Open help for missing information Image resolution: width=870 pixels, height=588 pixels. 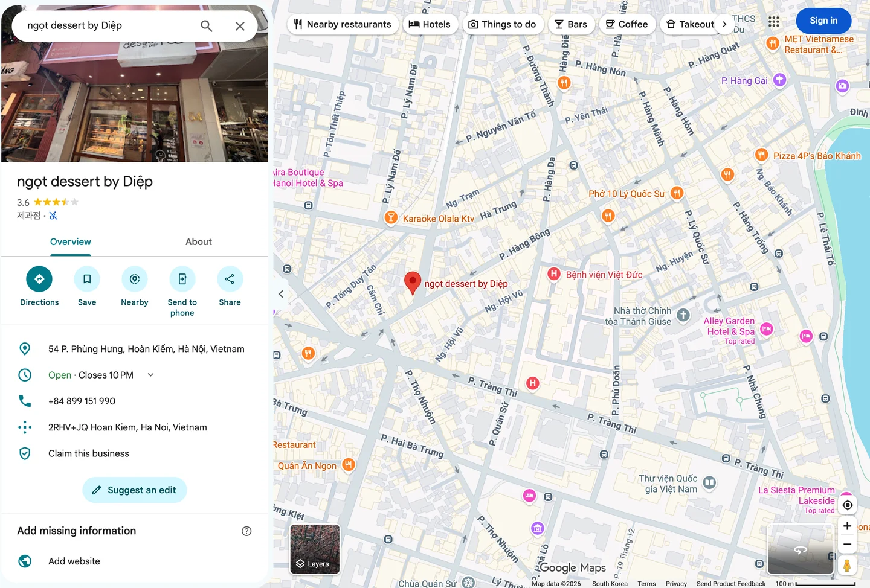click(x=246, y=531)
